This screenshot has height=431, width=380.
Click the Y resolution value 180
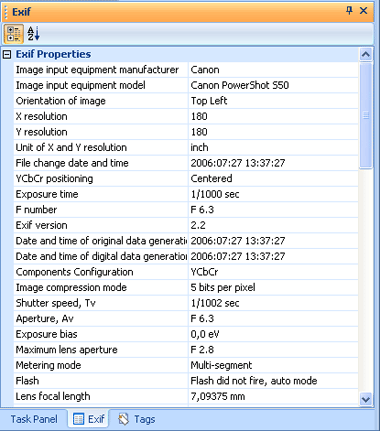(x=199, y=132)
